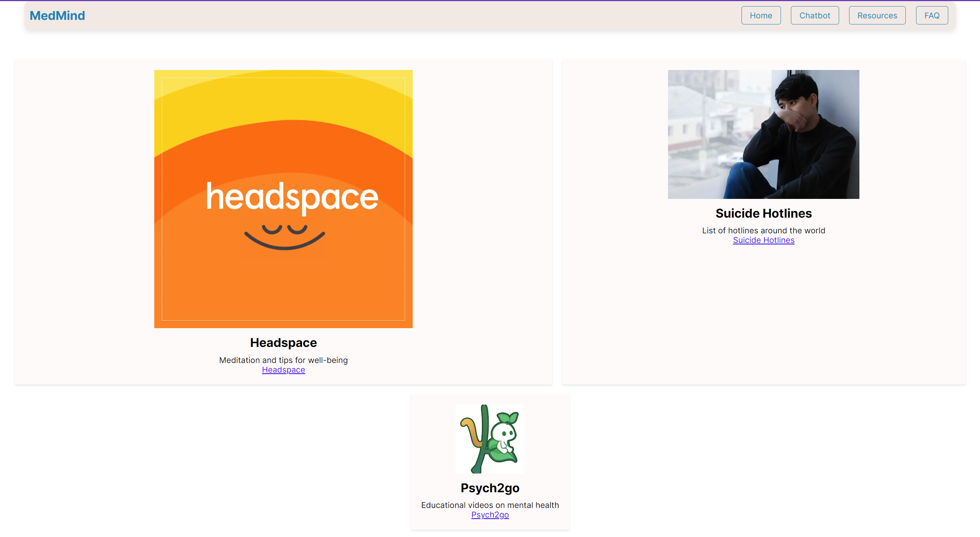Viewport: 980px width, 537px height.
Task: Click the Psych2go plant mascot icon
Action: click(x=490, y=439)
